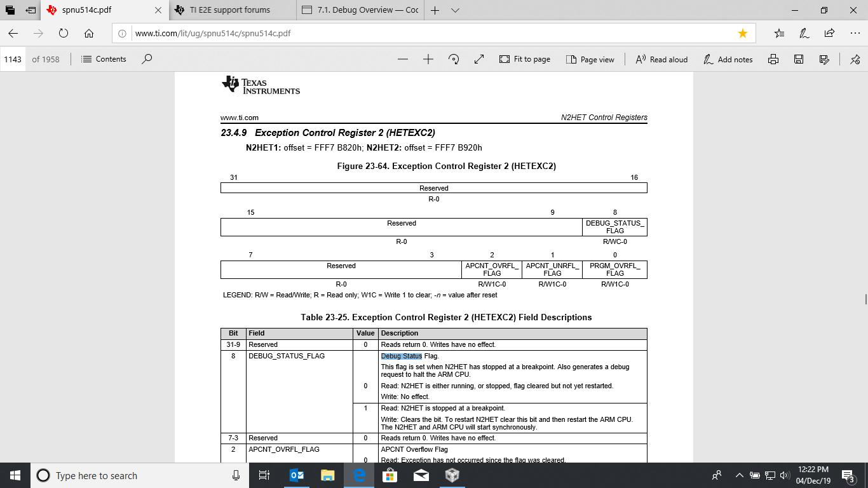Open the 3D box app on taskbar
868x488 pixels.
(452, 475)
